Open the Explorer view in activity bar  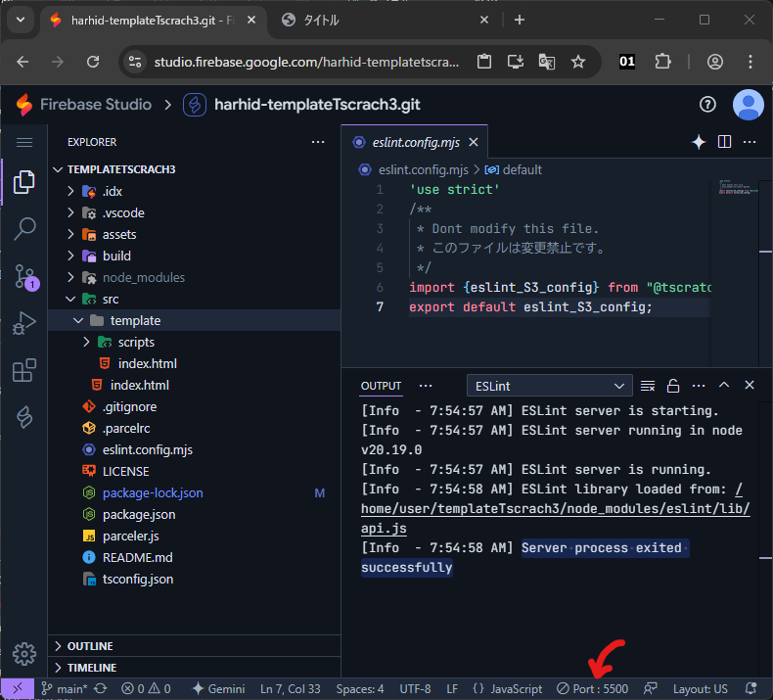click(x=23, y=182)
